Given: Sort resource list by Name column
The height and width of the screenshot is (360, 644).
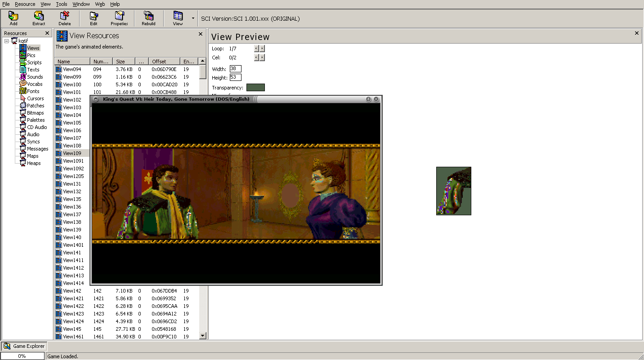Looking at the screenshot, I should point(72,62).
